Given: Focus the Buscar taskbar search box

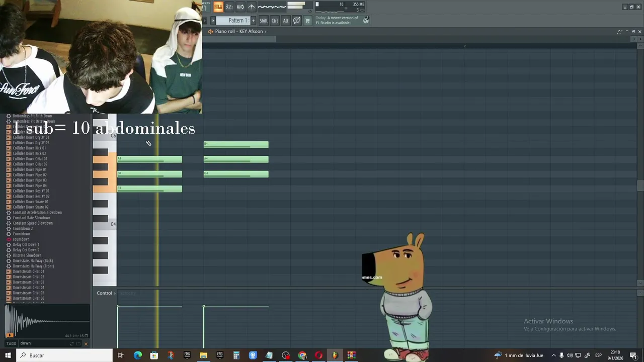Looking at the screenshot, I should click(x=64, y=355).
